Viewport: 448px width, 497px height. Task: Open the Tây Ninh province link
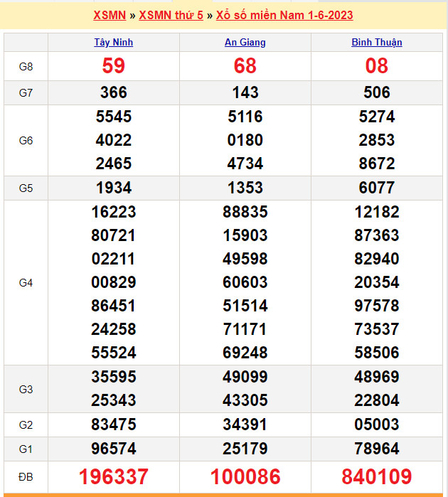113,42
